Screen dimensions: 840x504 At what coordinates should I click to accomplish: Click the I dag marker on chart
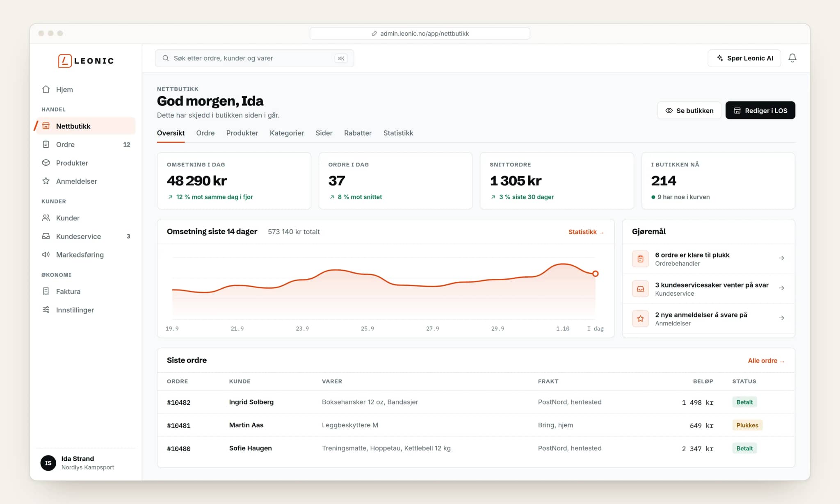(x=595, y=274)
